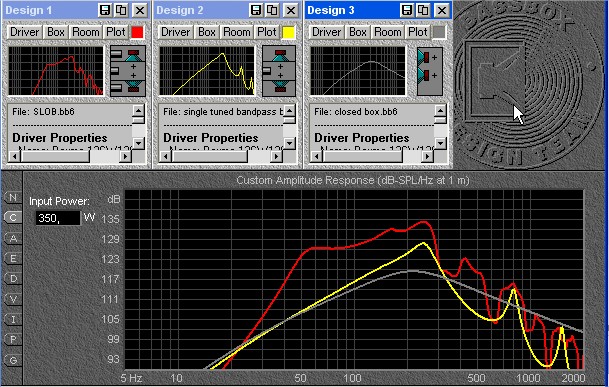Screen dimensions: 609x387
Task: Click the red plot color swatch in Design 1
Action: click(137, 32)
